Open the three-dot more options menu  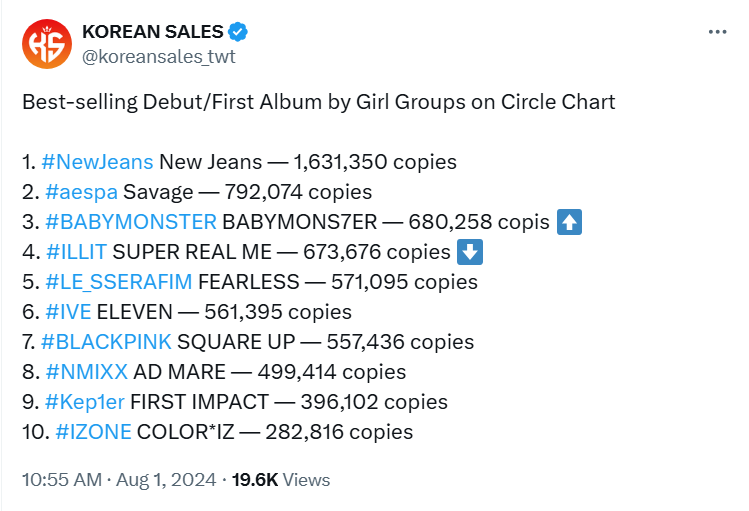(717, 32)
